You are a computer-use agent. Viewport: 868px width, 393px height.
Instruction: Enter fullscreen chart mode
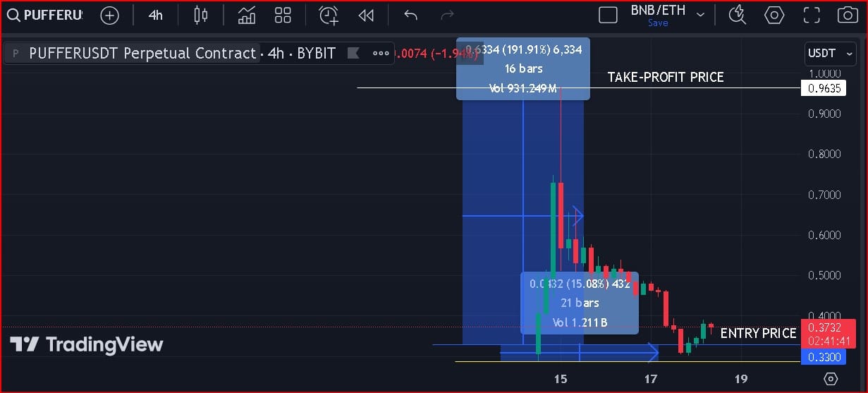[812, 15]
